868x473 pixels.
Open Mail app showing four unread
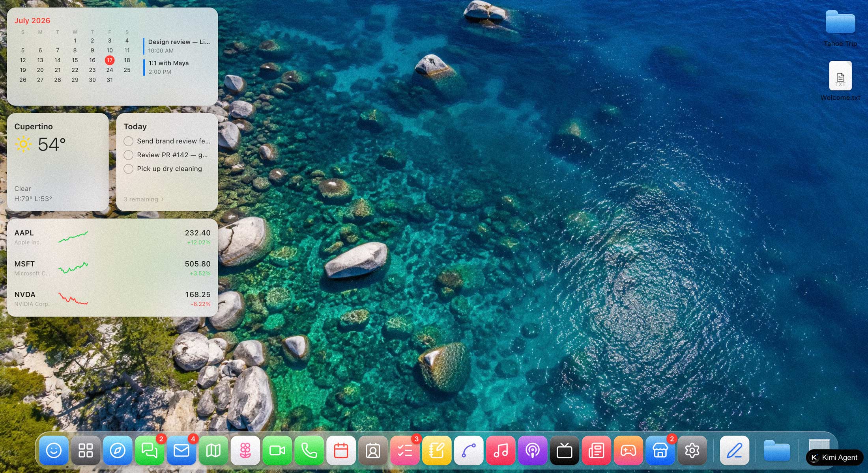(181, 450)
